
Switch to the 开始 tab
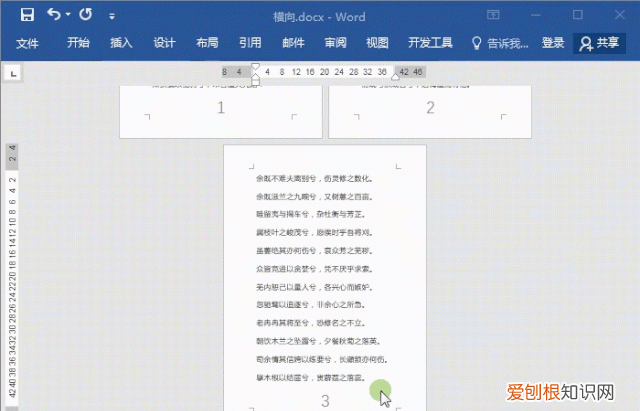click(x=78, y=43)
